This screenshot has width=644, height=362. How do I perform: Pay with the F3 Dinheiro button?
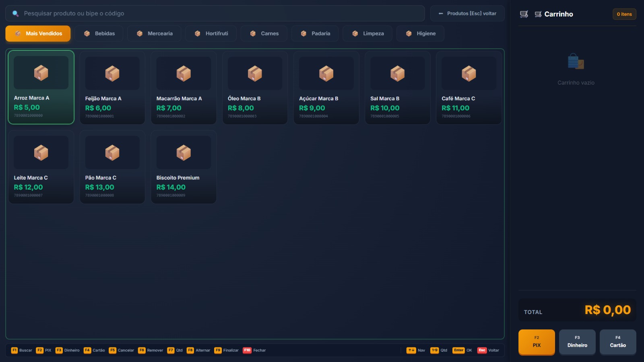[x=577, y=342]
